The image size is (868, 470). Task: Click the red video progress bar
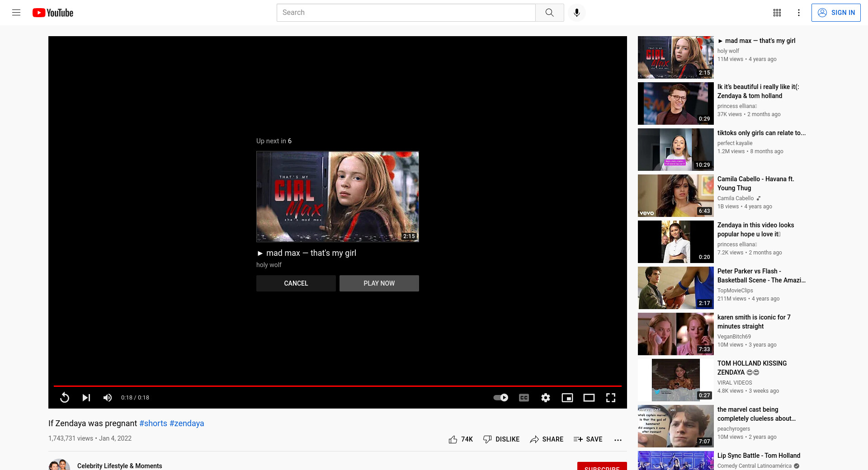pos(338,386)
